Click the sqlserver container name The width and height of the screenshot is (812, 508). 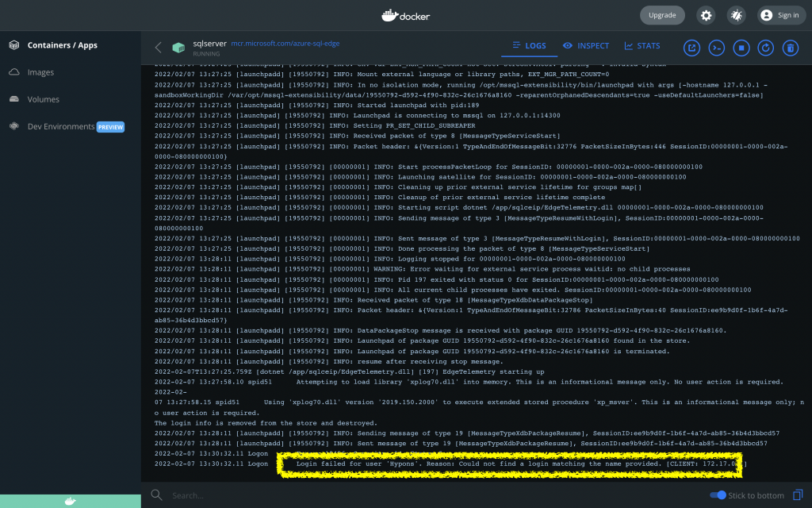pos(209,44)
